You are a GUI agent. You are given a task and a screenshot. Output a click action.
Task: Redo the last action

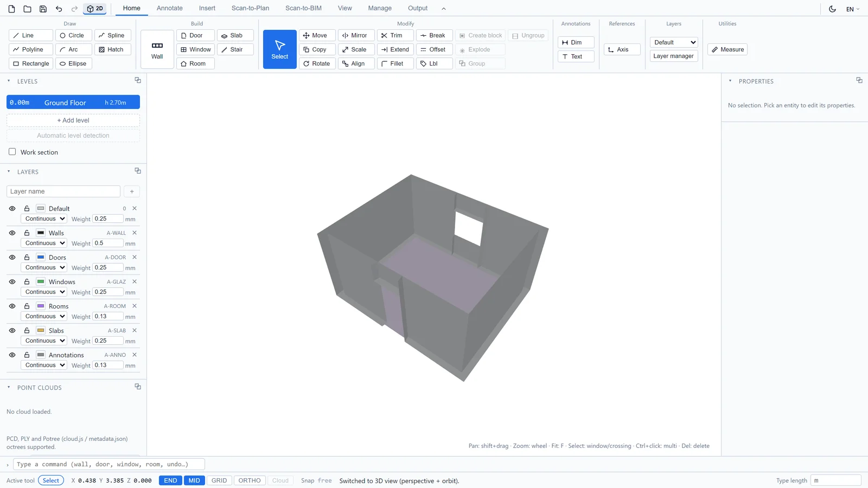[74, 9]
